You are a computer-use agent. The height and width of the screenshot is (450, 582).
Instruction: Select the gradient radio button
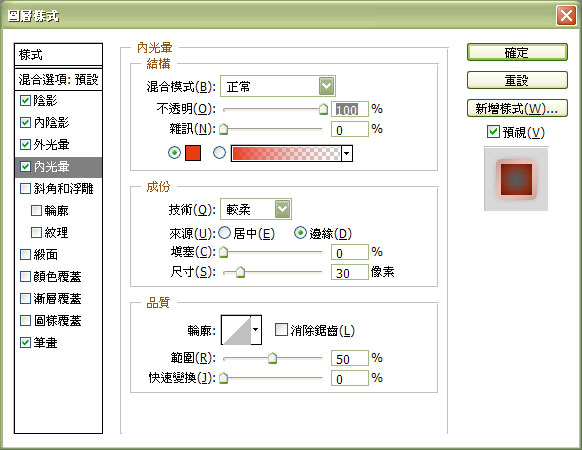(219, 153)
